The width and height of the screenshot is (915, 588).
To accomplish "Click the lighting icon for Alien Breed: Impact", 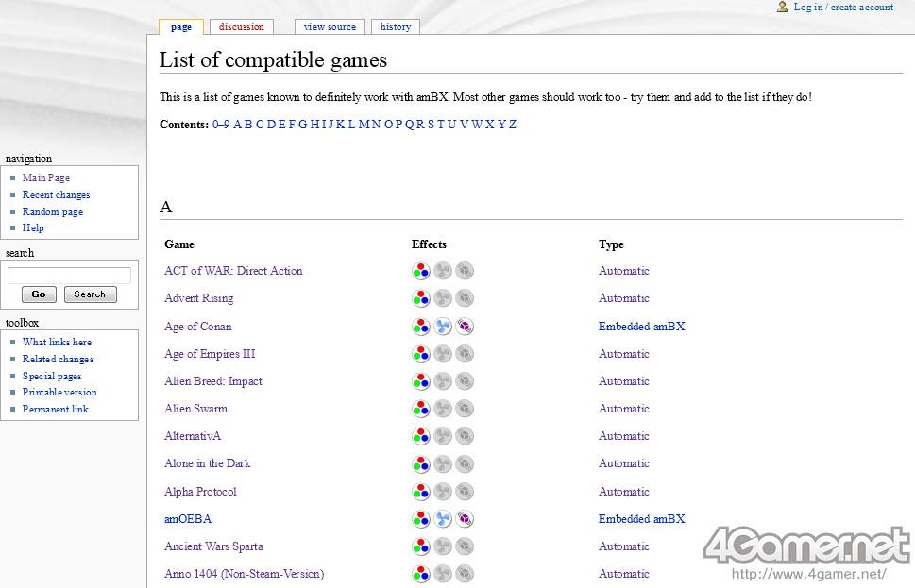I will [x=421, y=381].
